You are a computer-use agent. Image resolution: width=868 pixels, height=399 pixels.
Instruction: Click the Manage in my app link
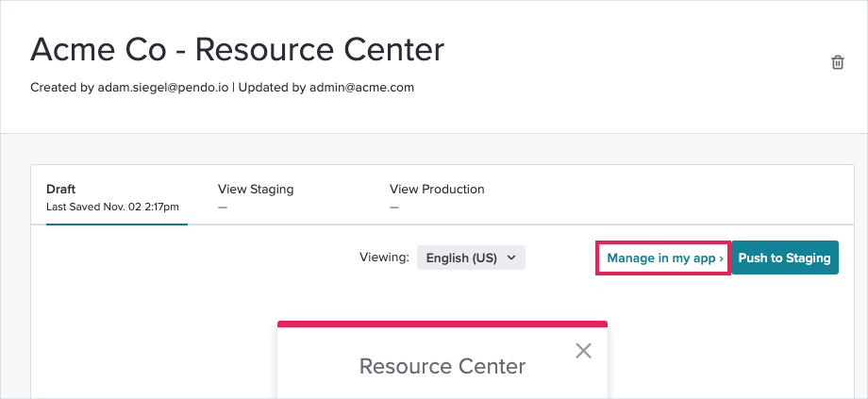coord(663,258)
